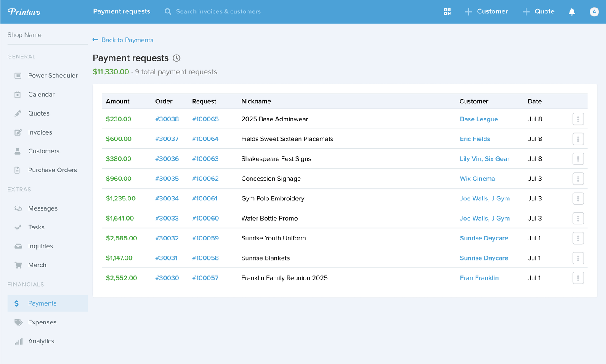Click the payment requests history clock icon
Screen dimensions: 606x364
177,58
